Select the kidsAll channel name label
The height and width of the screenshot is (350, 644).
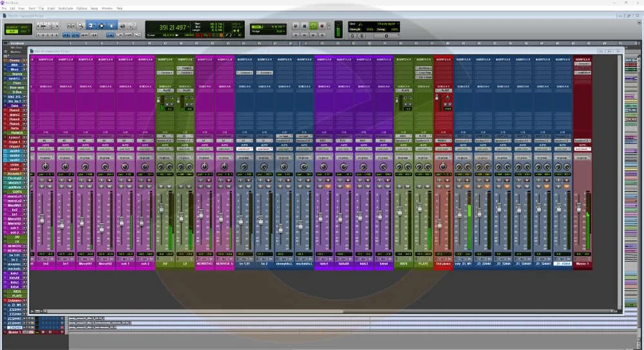tap(343, 264)
